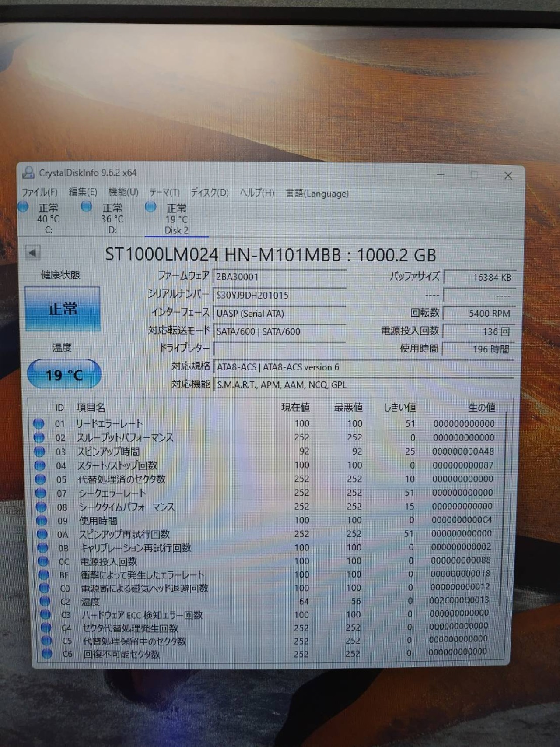This screenshot has width=560, height=747.
Task: Click the firmware field 2BA30001
Action: [x=280, y=277]
